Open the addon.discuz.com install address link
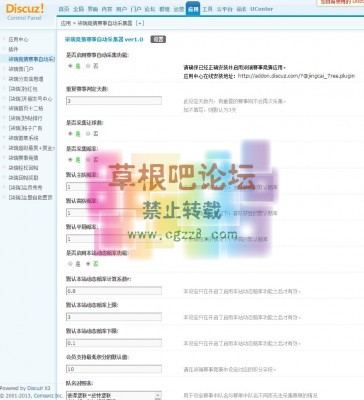Image resolution: width=364 pixels, height=400 pixels. point(296,76)
